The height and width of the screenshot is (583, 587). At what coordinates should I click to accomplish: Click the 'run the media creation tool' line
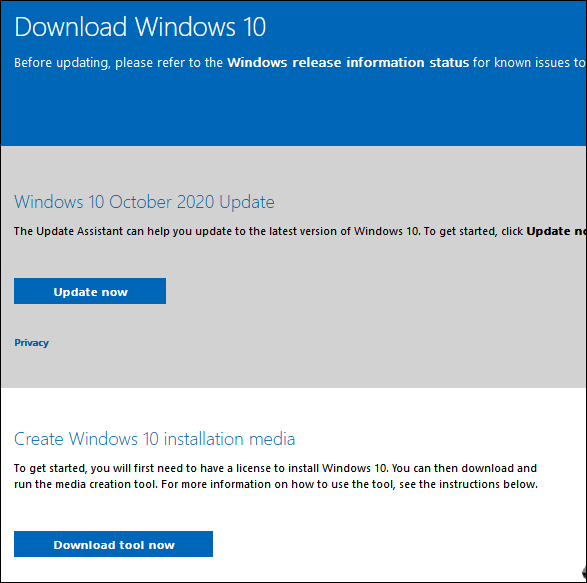[276, 485]
